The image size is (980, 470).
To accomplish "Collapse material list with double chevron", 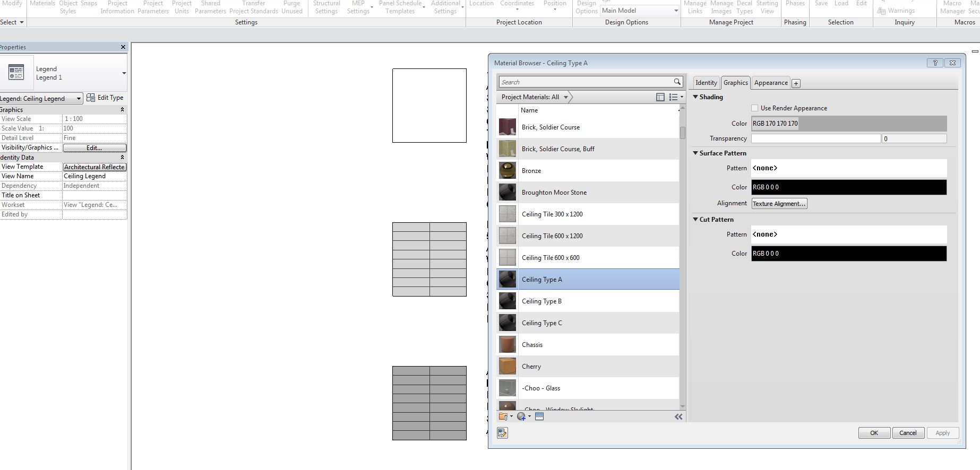I will tap(678, 416).
